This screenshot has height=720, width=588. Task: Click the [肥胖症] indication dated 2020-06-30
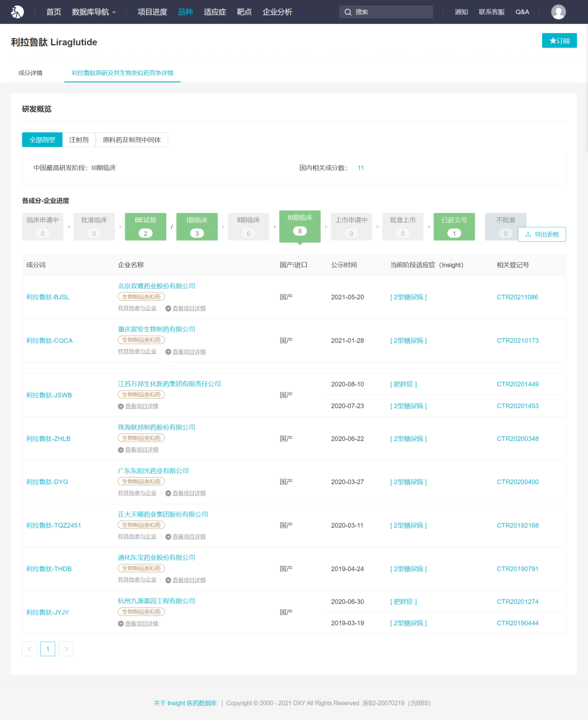coord(403,602)
